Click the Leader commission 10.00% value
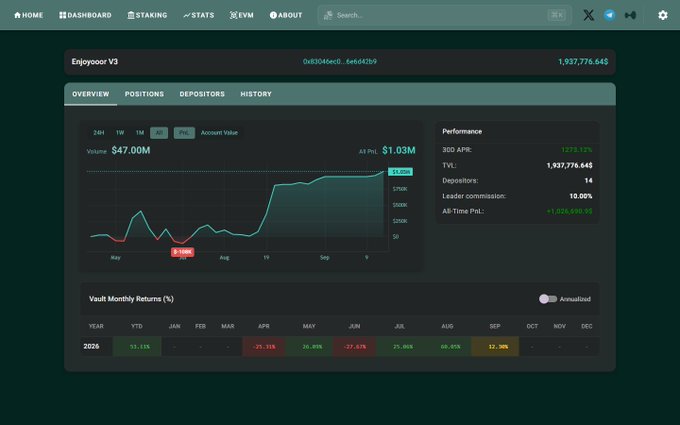Viewport: 680px width, 425px height. [x=581, y=196]
